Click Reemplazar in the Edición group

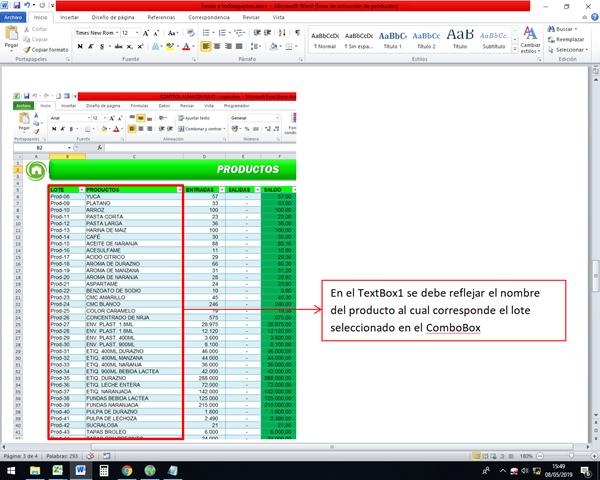tap(566, 39)
